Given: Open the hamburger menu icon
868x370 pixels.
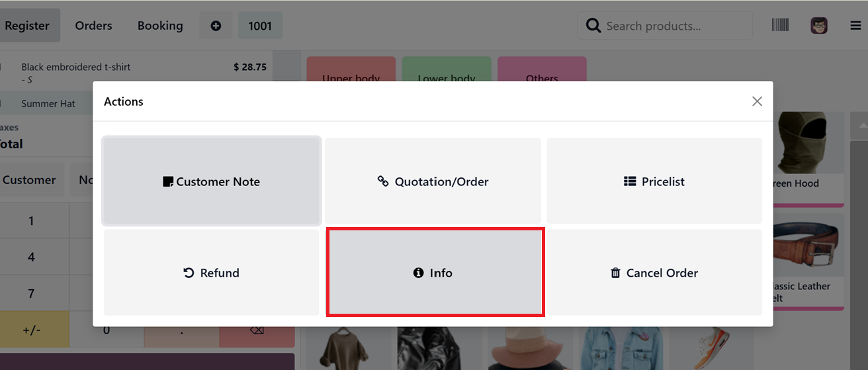Looking at the screenshot, I should coord(855,26).
